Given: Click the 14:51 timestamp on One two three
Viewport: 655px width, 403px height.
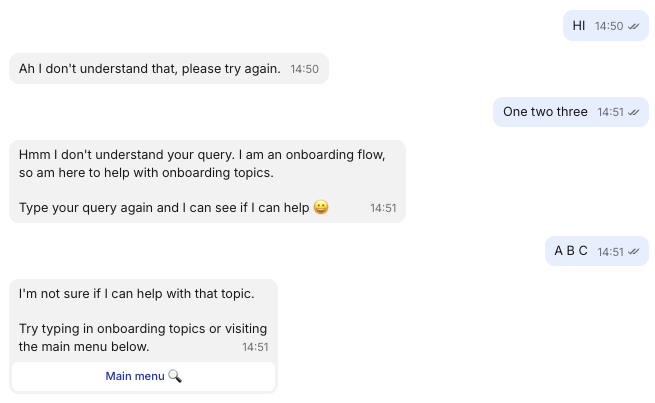Looking at the screenshot, I should click(610, 112).
